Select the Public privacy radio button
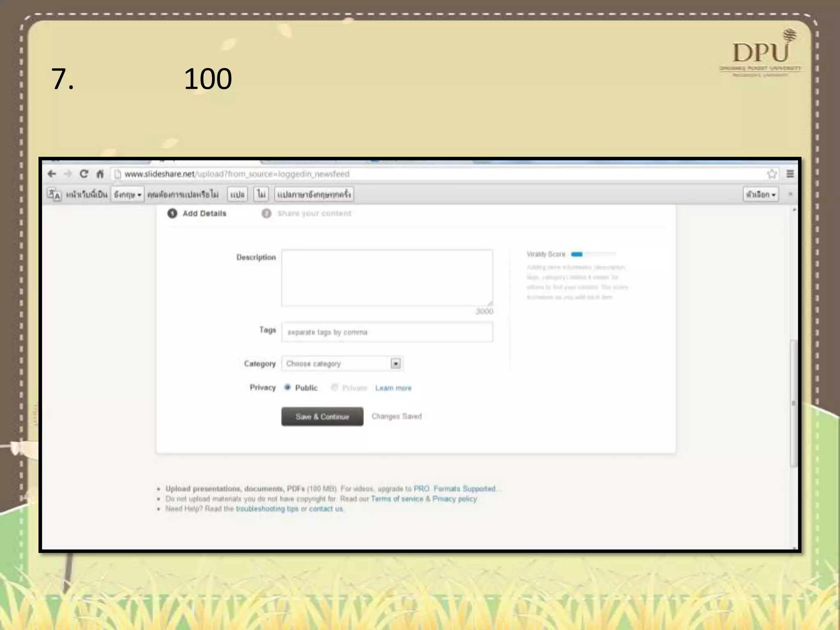840x630 pixels. [x=288, y=387]
